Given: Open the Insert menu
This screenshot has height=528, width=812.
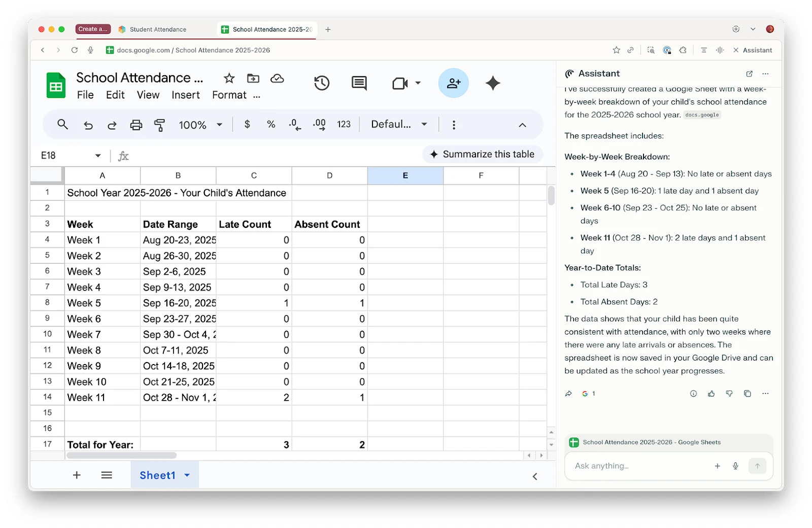Looking at the screenshot, I should pyautogui.click(x=185, y=95).
